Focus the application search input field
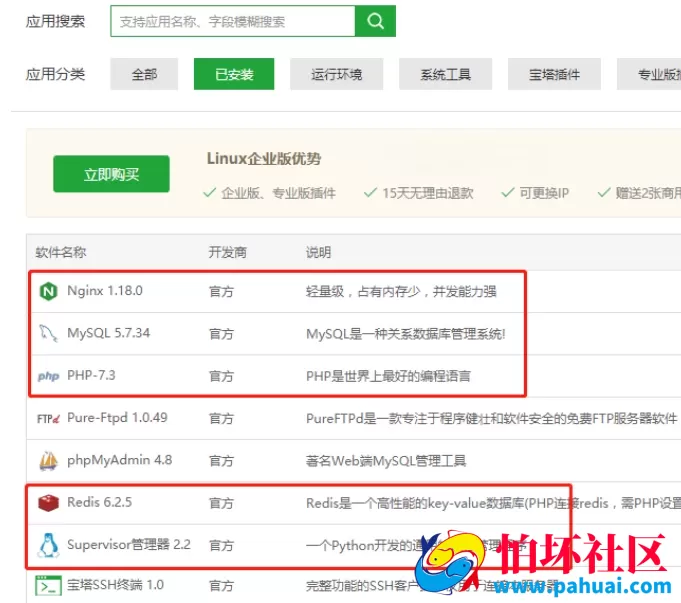 click(x=233, y=21)
